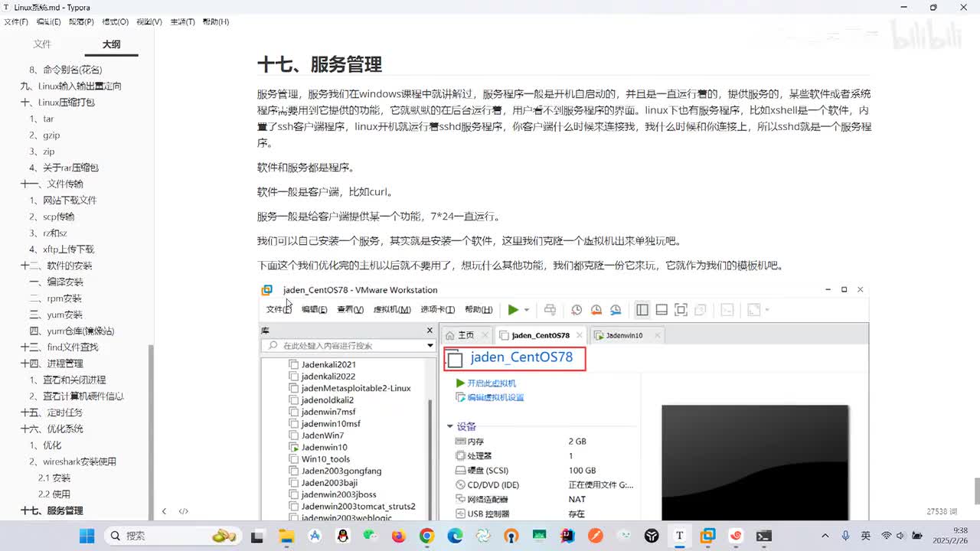Viewport: 980px width, 551px height.
Task: Open the Windows Start menu
Action: click(x=87, y=536)
